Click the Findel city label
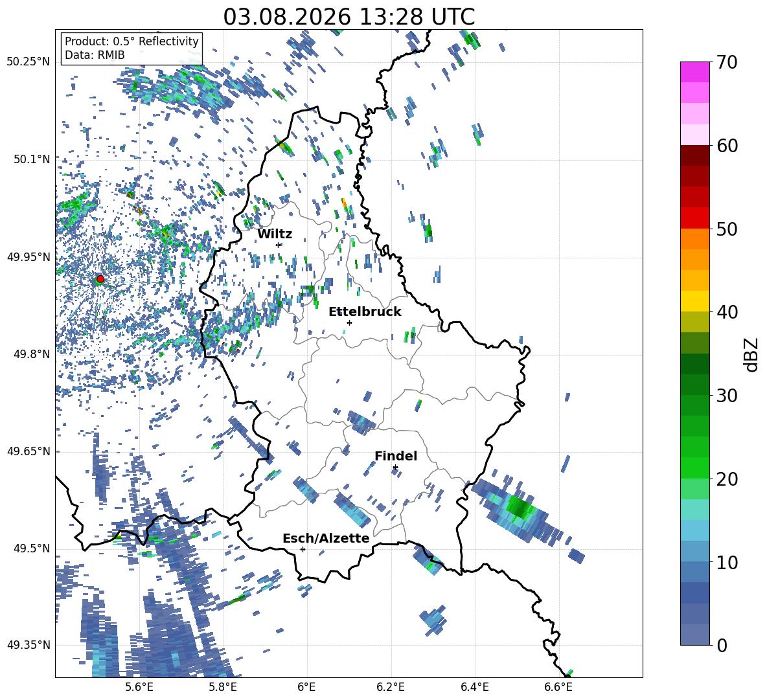The image size is (767, 700). click(x=396, y=456)
